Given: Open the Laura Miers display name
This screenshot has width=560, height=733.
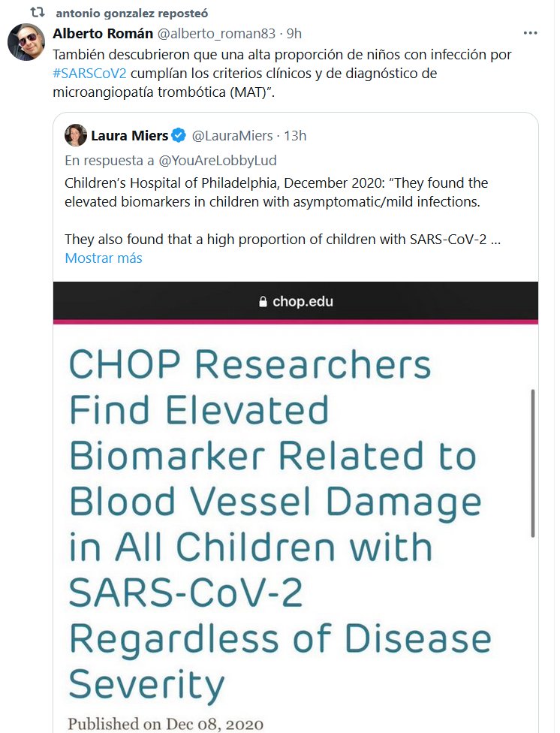Looking at the screenshot, I should click(x=129, y=136).
